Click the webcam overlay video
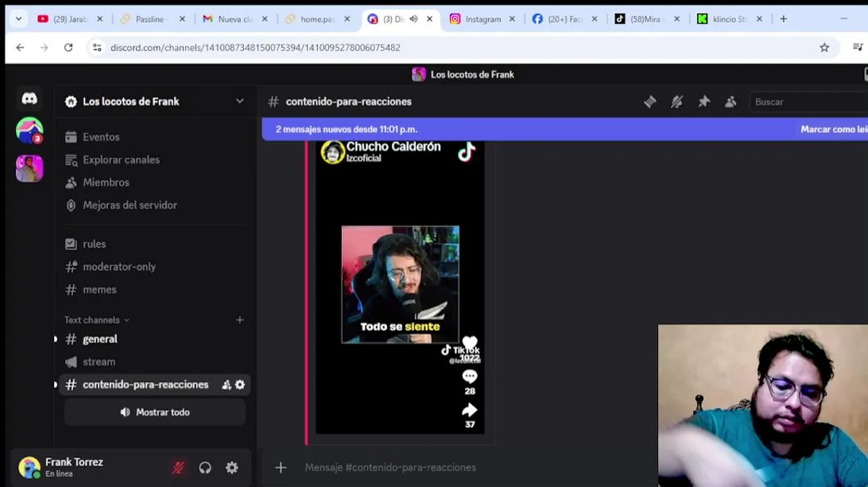The height and width of the screenshot is (487, 868). [x=763, y=405]
